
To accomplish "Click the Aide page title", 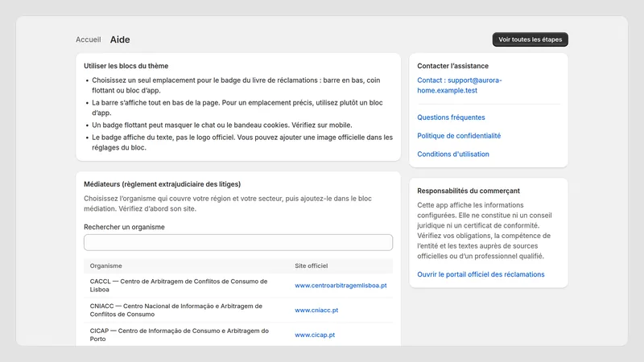I will pos(120,39).
